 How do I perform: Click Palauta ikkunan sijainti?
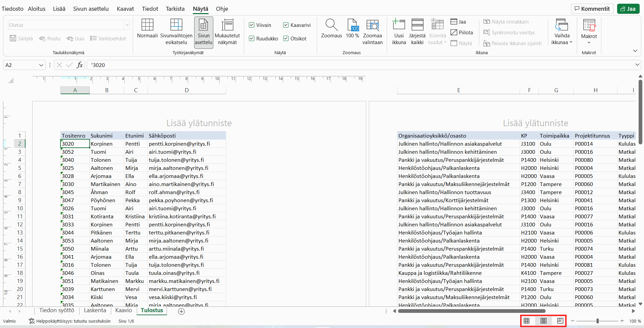point(513,43)
